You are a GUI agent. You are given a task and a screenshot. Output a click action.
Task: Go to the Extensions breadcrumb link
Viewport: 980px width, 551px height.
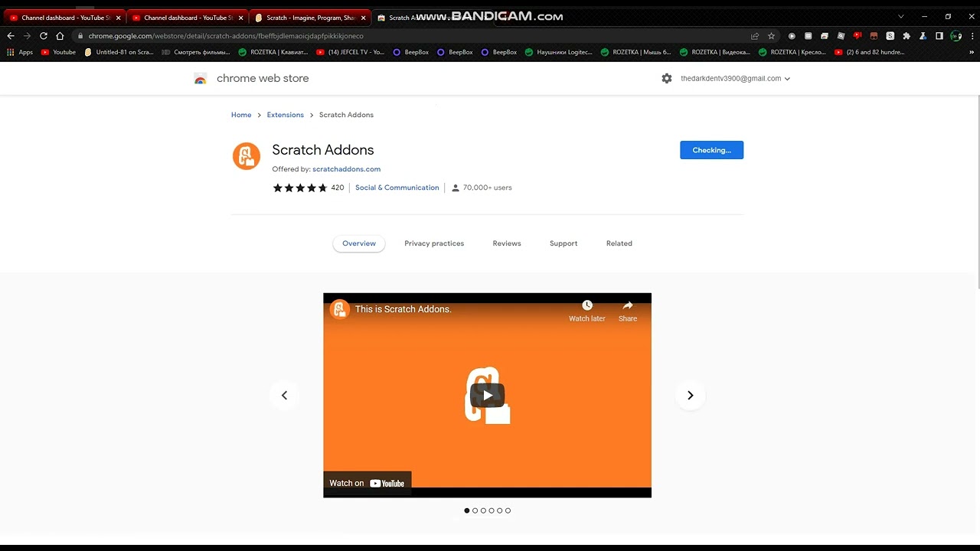286,115
